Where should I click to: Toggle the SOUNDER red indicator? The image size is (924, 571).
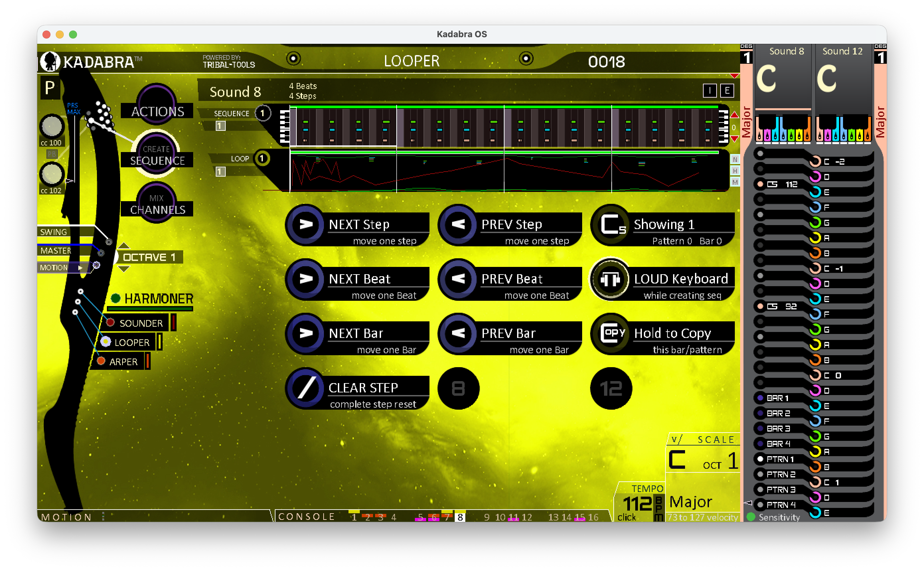(111, 322)
